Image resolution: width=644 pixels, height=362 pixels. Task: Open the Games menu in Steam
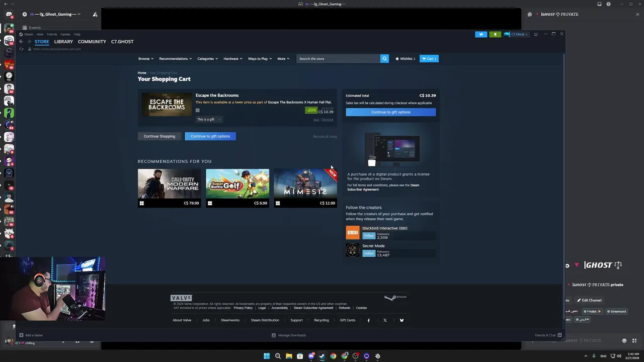tap(65, 34)
